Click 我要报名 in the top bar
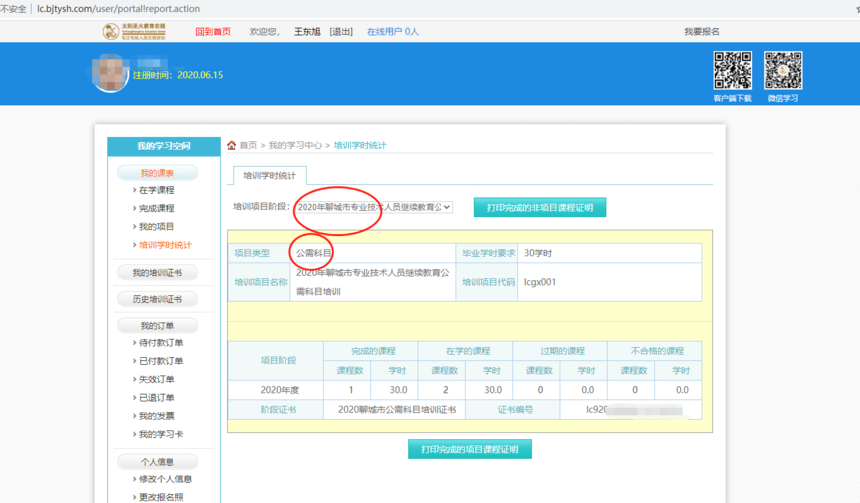The width and height of the screenshot is (860, 503). click(701, 32)
